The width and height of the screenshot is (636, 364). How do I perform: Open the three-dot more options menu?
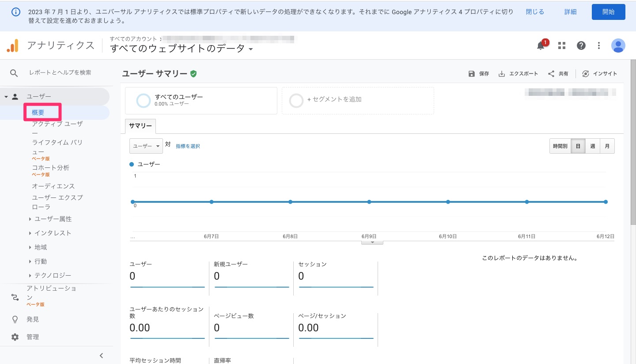599,45
